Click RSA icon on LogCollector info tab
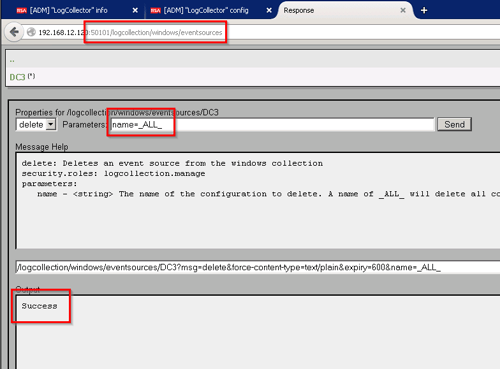The height and width of the screenshot is (369, 500). click(x=21, y=11)
